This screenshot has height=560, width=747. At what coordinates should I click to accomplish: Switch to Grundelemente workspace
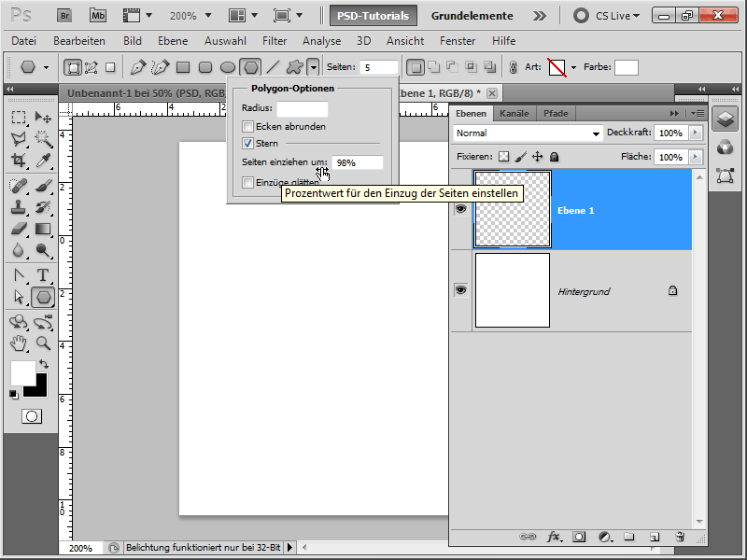pyautogui.click(x=472, y=16)
